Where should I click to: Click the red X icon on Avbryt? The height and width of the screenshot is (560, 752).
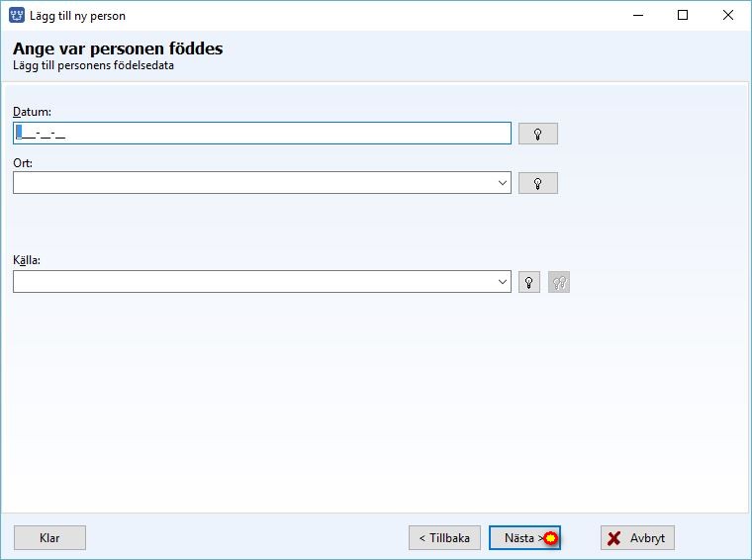point(613,538)
